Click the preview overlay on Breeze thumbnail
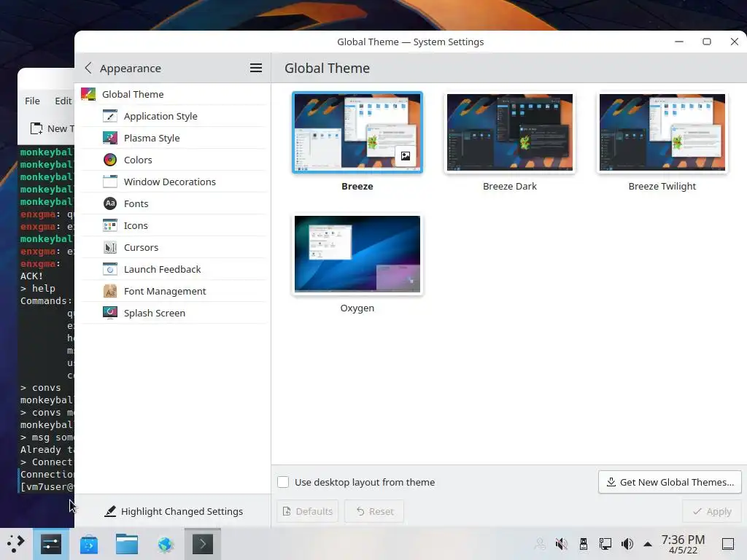This screenshot has width=747, height=560. 406,156
